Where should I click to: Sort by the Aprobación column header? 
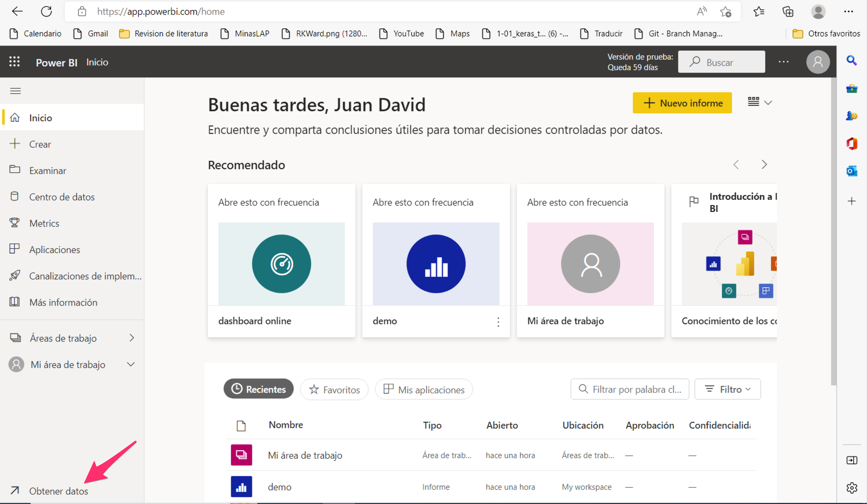tap(649, 425)
